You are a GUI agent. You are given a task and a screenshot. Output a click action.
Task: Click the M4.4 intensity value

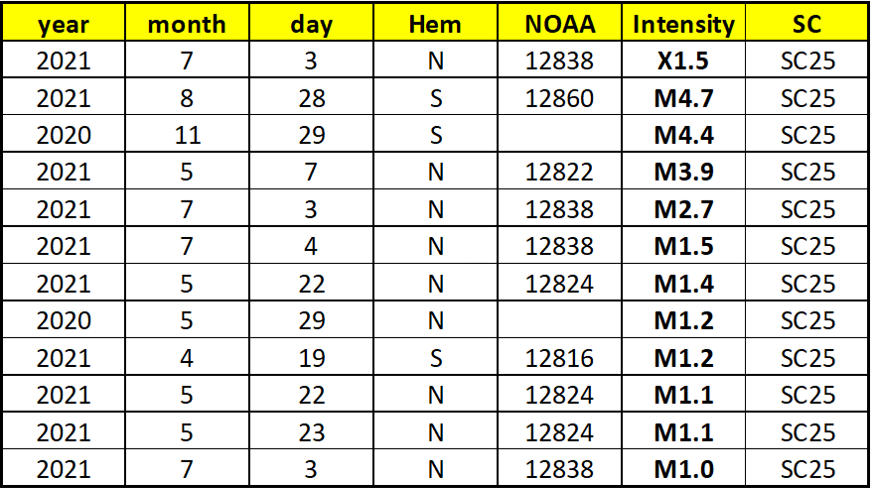pyautogui.click(x=684, y=135)
